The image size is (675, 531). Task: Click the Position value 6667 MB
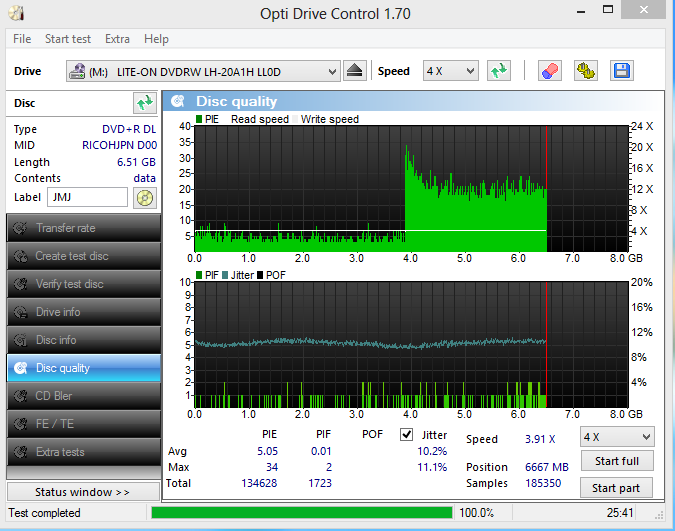point(547,467)
